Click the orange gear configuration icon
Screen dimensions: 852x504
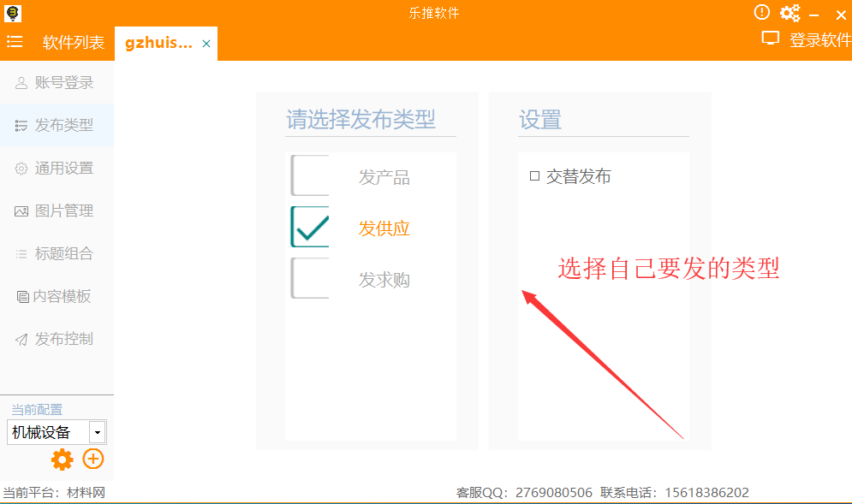point(63,460)
